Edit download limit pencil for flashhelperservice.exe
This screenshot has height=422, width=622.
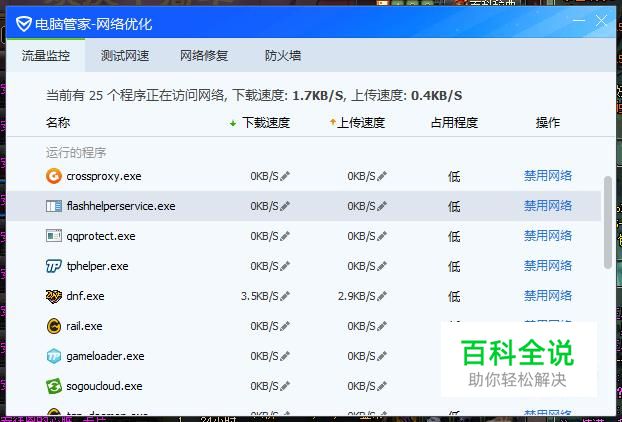(x=285, y=206)
